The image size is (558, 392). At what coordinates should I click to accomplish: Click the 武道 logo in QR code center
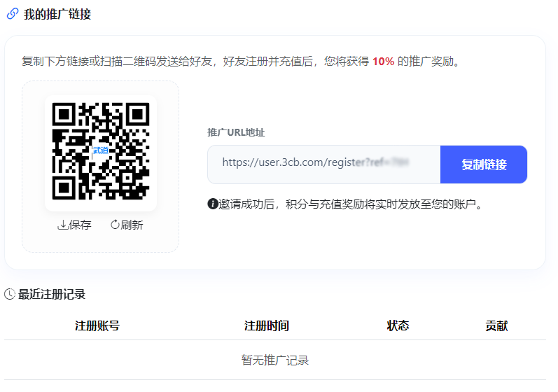(100, 150)
